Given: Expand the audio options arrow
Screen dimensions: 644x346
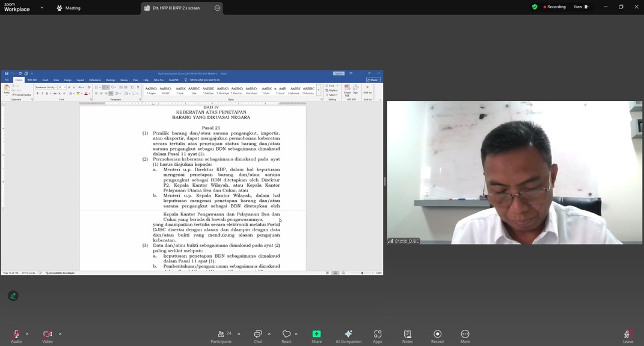Looking at the screenshot, I should click(x=27, y=334).
